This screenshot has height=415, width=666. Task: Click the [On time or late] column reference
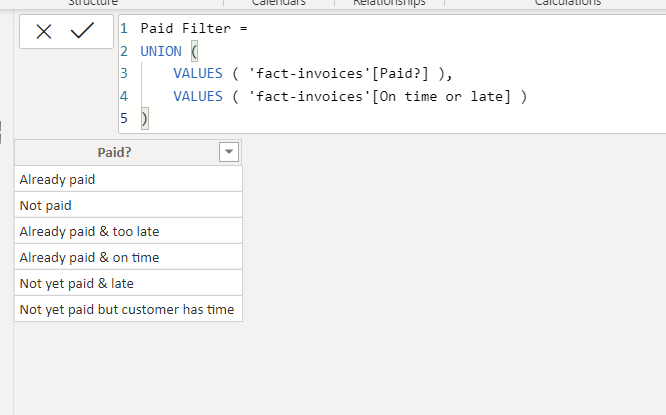441,96
